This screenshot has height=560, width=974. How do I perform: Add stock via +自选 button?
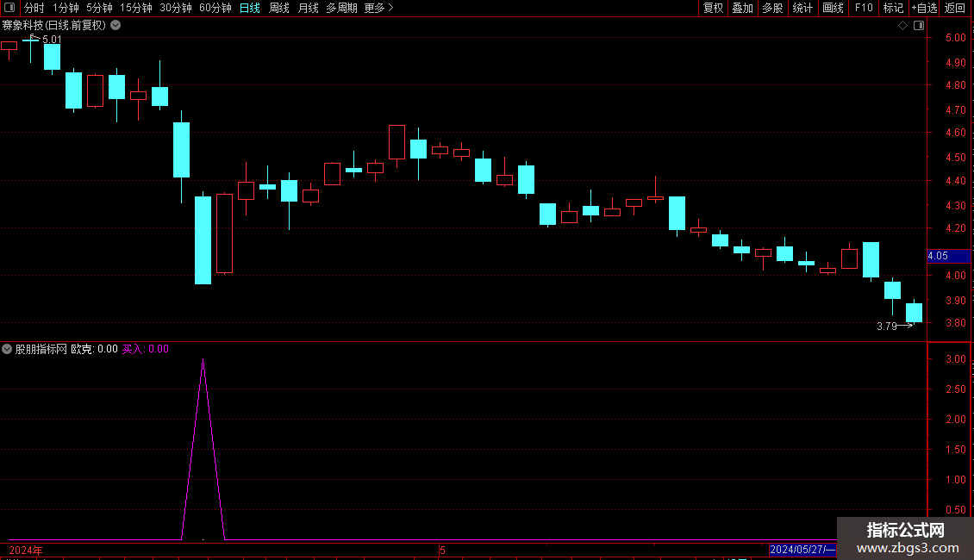[924, 8]
